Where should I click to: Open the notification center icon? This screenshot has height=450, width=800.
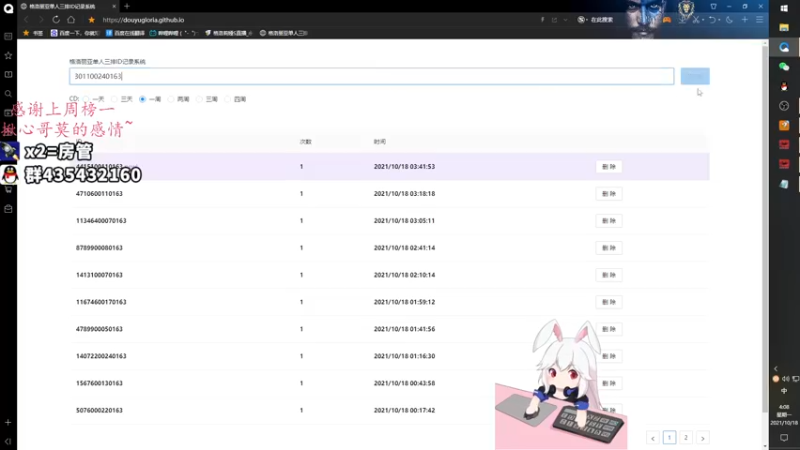(x=784, y=438)
